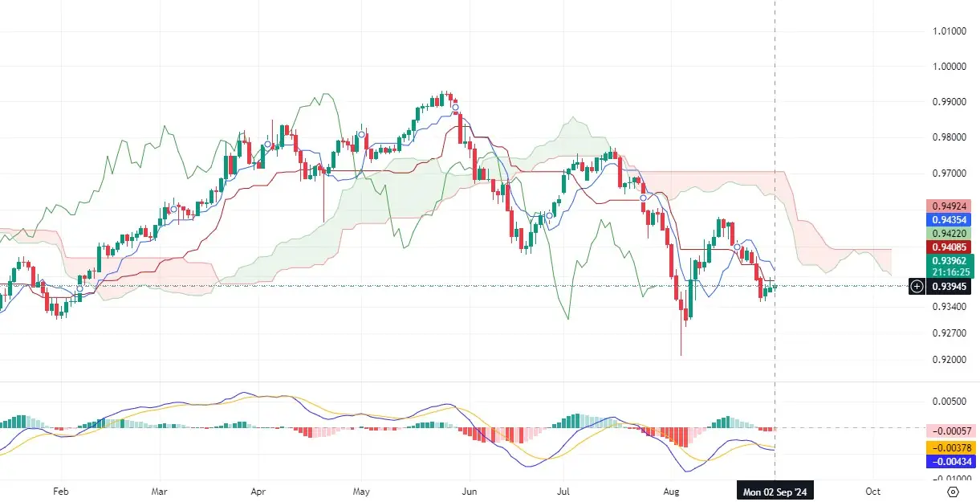Click the black 0.93945 crosshair price tag

[x=950, y=286]
